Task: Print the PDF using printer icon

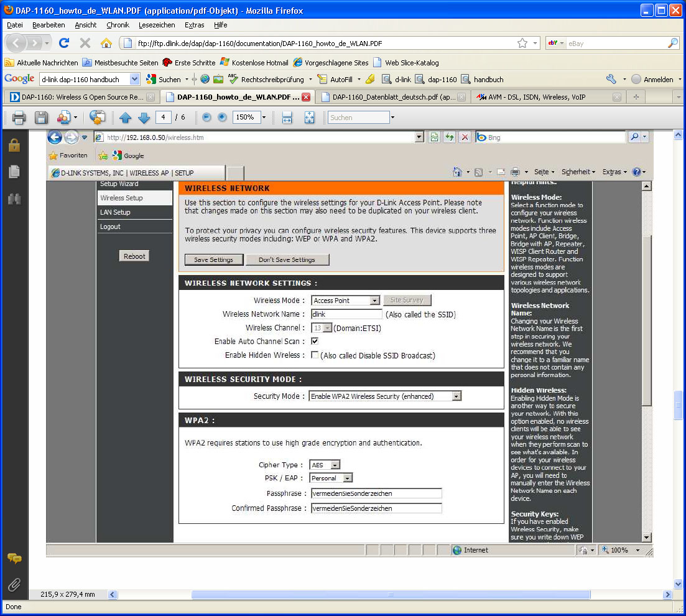Action: coord(19,118)
